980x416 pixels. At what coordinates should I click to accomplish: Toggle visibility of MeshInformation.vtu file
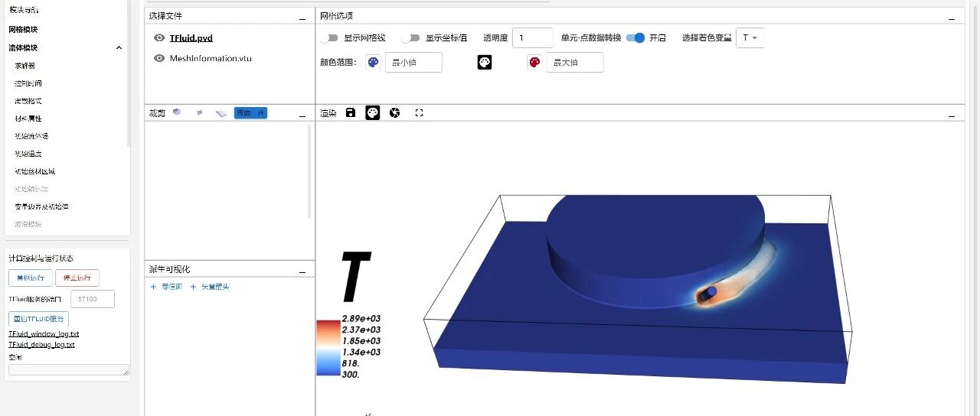pyautogui.click(x=159, y=58)
